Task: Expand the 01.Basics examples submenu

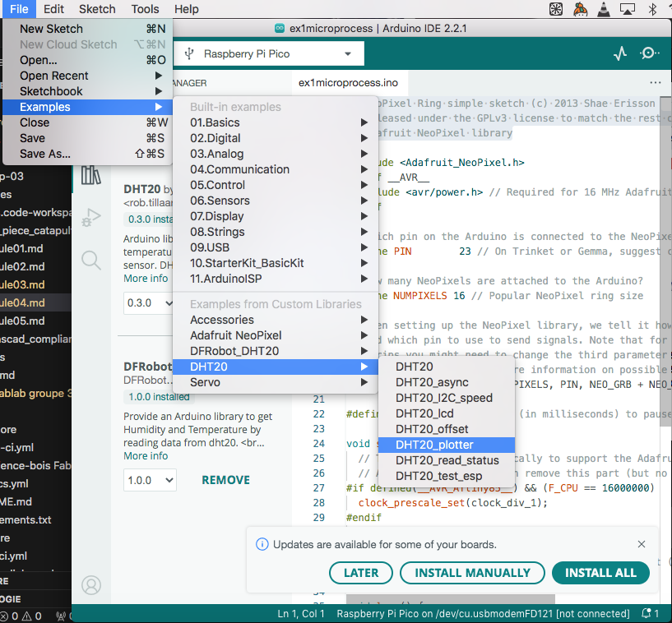Action: 276,122
